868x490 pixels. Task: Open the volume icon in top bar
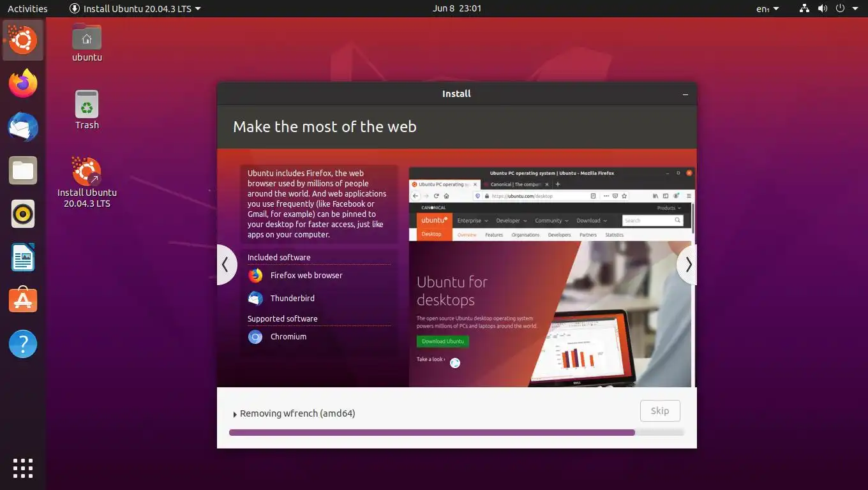(x=823, y=8)
